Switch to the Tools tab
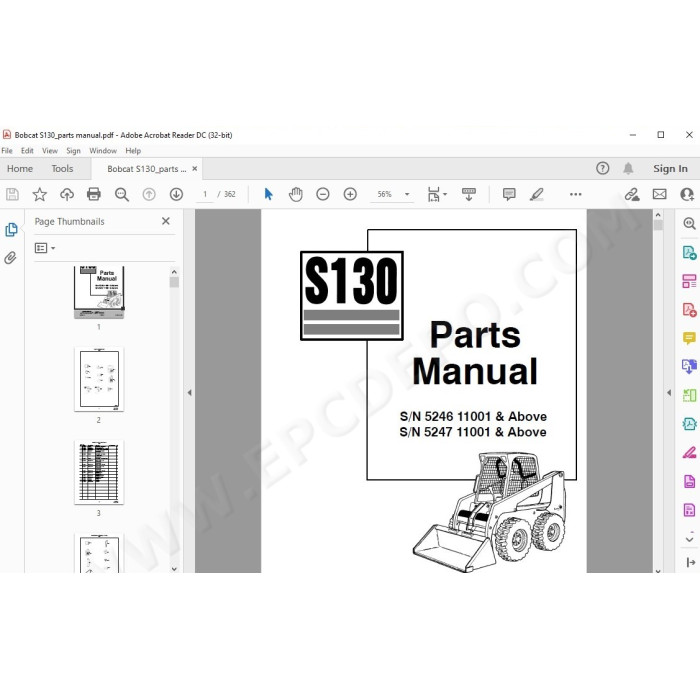This screenshot has height=700, width=700. click(62, 169)
